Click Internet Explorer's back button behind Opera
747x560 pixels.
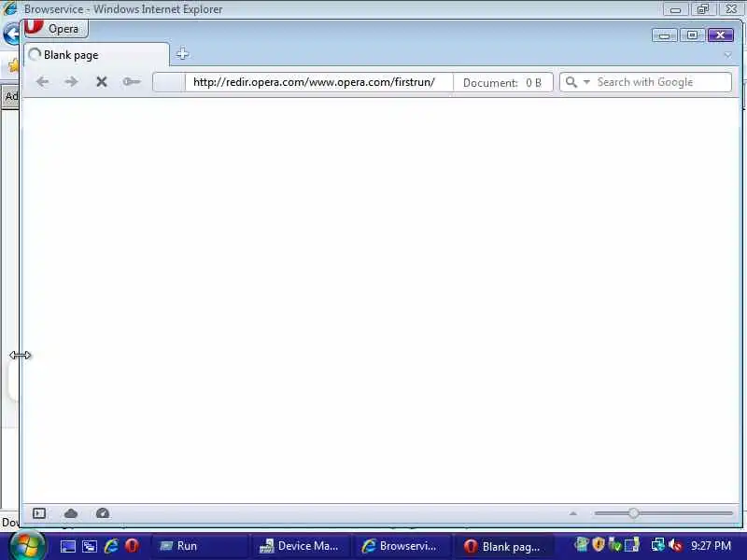11,35
